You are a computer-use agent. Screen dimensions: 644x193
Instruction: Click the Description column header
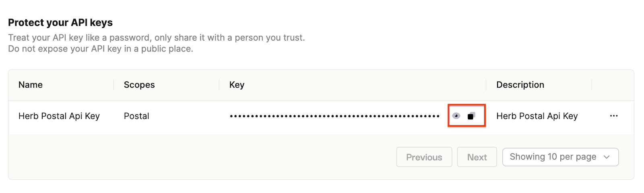tap(520, 85)
